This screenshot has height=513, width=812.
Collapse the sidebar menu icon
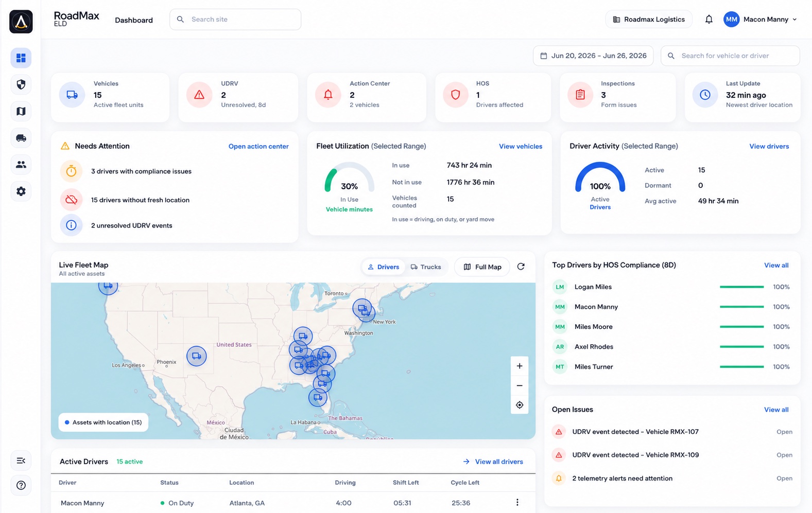point(21,461)
